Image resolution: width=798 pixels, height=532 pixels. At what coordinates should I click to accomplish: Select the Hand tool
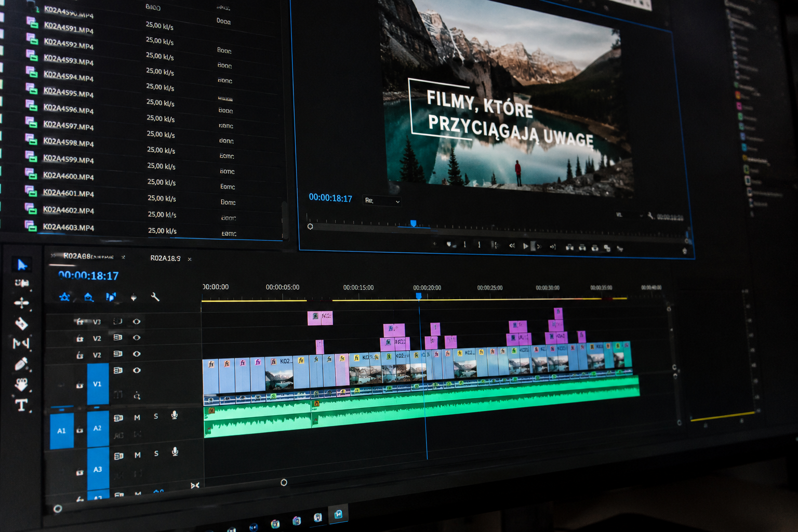[x=21, y=385]
